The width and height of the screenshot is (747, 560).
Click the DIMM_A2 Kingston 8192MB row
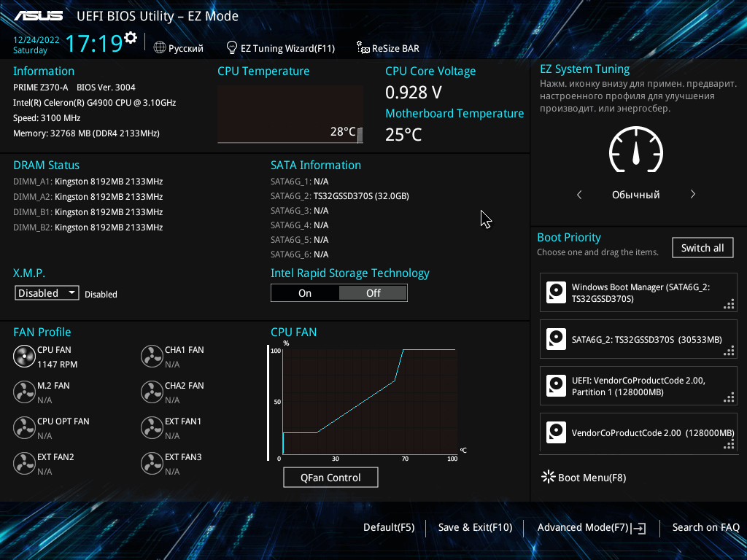tap(88, 196)
